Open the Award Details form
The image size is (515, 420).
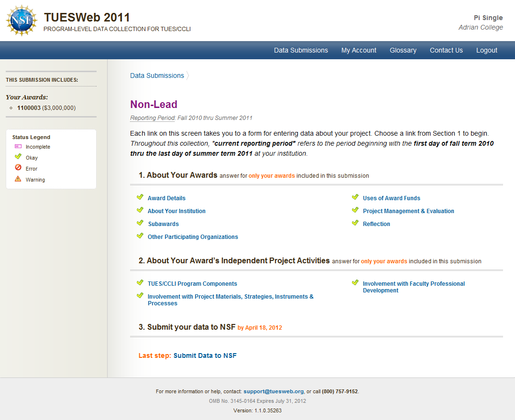[166, 198]
